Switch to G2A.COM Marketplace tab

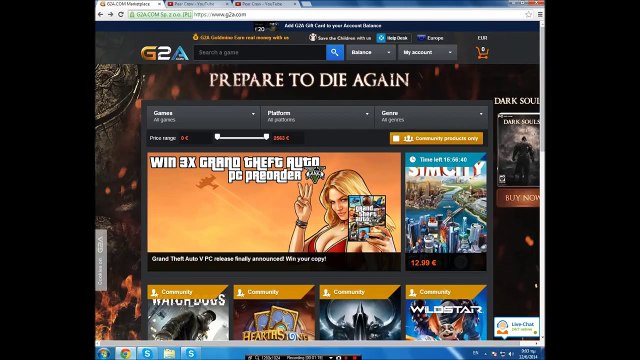(x=130, y=4)
